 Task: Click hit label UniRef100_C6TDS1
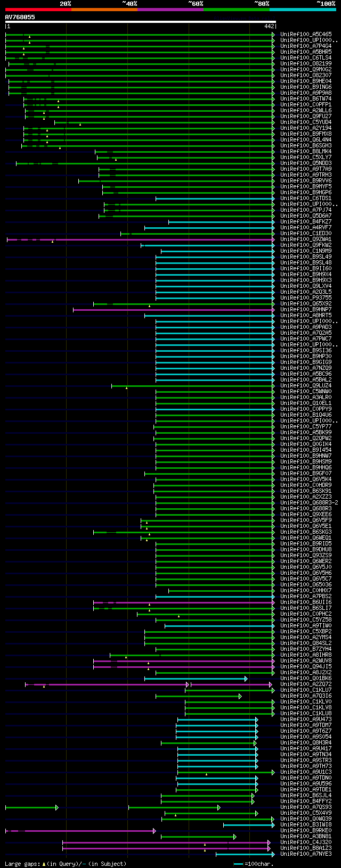point(306,199)
